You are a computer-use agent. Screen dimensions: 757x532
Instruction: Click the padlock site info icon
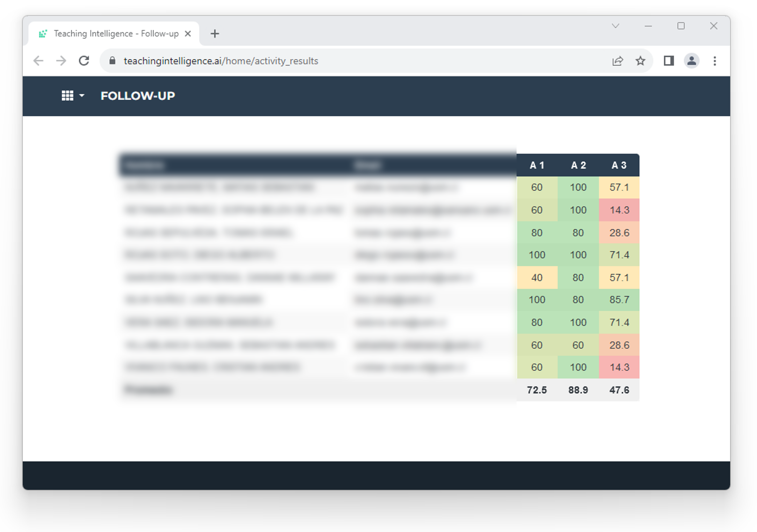(x=112, y=61)
